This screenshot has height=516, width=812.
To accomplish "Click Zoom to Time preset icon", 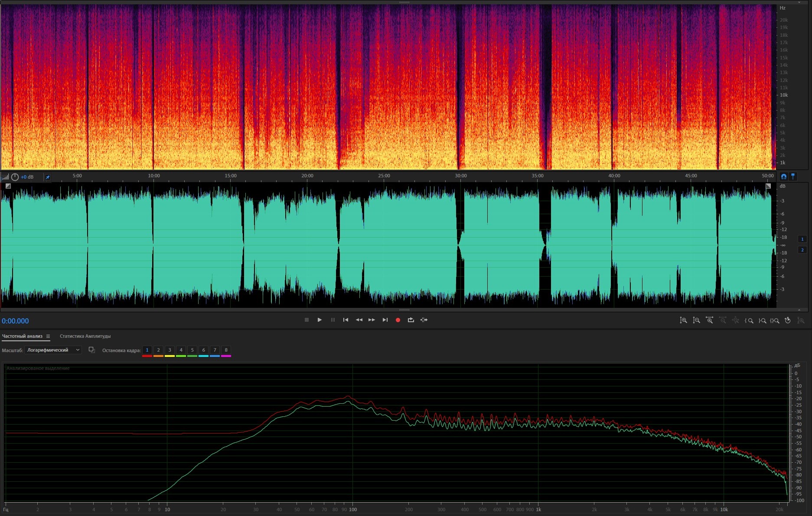I will pos(788,320).
